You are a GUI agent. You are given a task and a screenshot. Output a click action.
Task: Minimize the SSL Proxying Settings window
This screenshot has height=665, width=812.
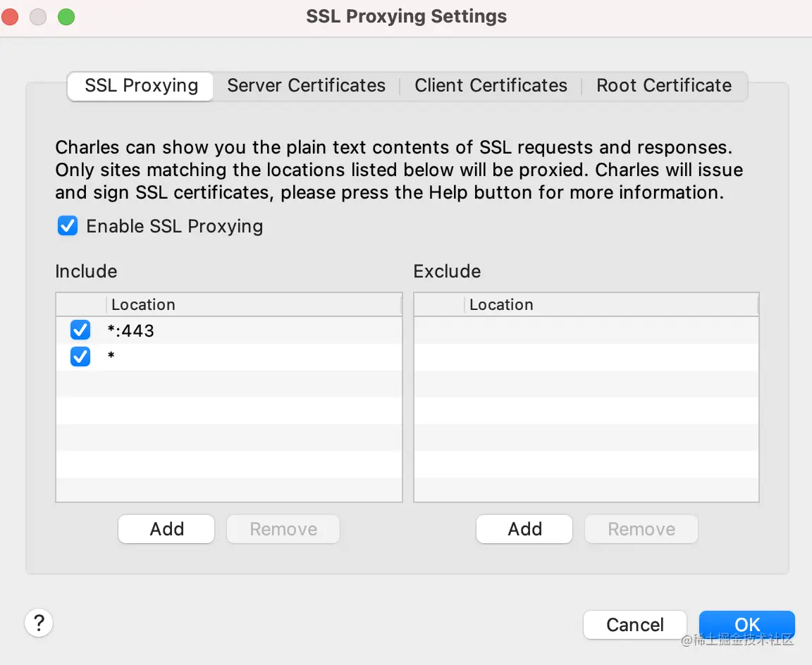[x=38, y=17]
